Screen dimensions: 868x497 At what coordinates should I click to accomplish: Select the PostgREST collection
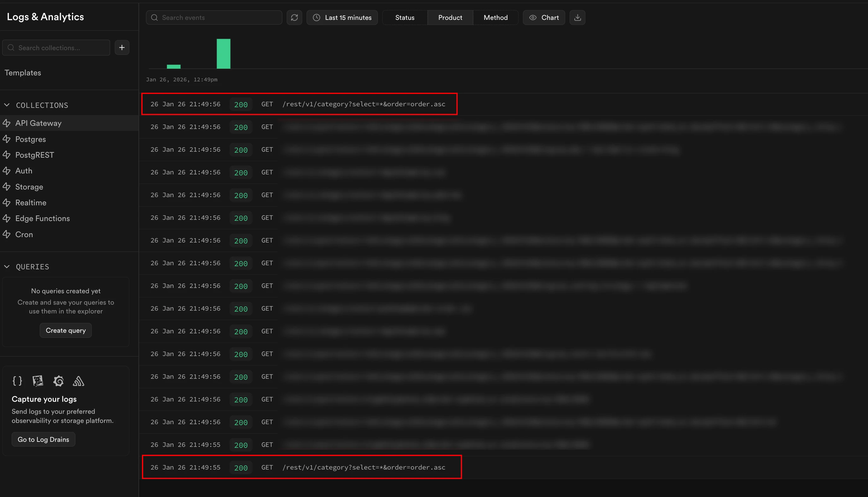click(34, 155)
